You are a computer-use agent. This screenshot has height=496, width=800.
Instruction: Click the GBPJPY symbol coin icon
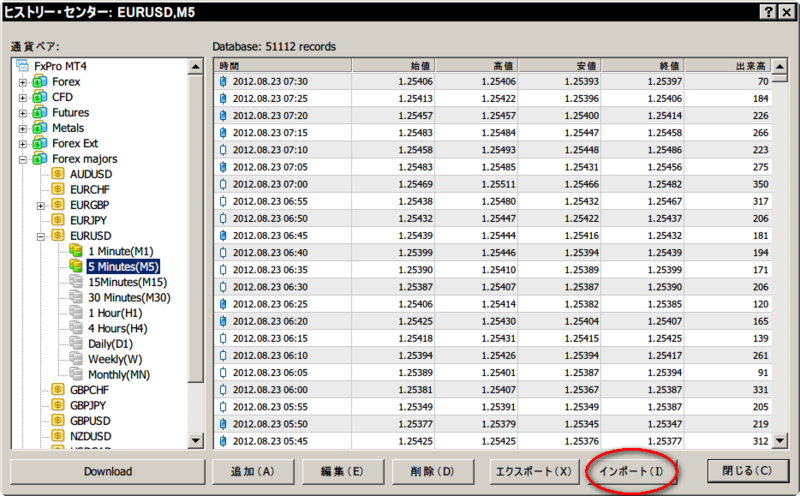coord(58,405)
